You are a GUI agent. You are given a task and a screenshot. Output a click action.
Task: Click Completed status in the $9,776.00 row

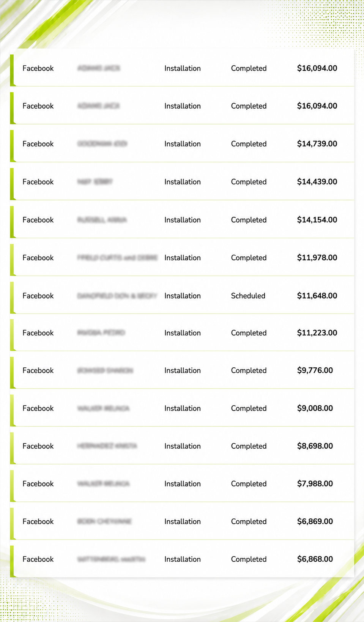point(249,370)
